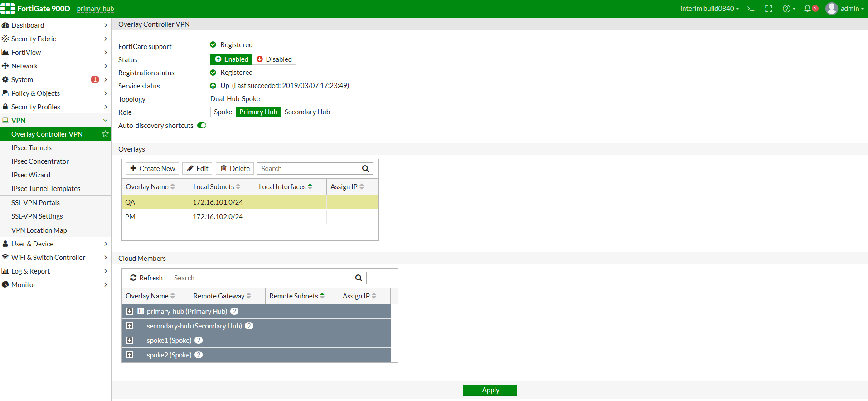Set Status to Enabled

click(x=231, y=59)
